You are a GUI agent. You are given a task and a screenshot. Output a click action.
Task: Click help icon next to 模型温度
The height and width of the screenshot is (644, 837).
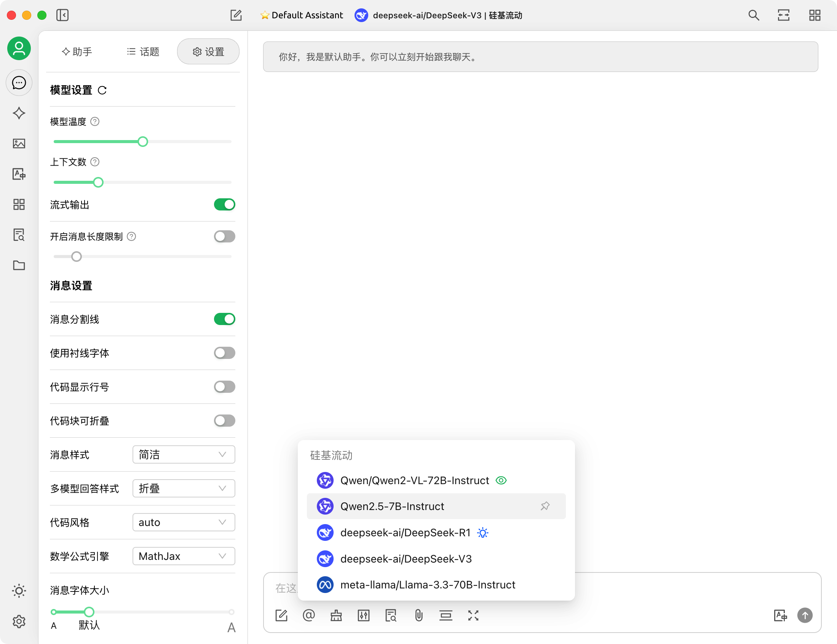coord(95,121)
